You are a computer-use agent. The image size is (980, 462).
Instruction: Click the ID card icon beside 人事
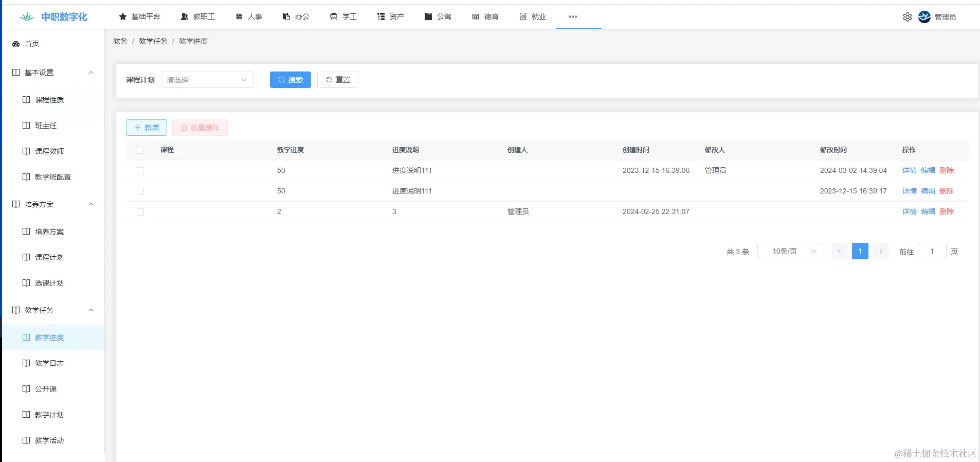coord(239,16)
